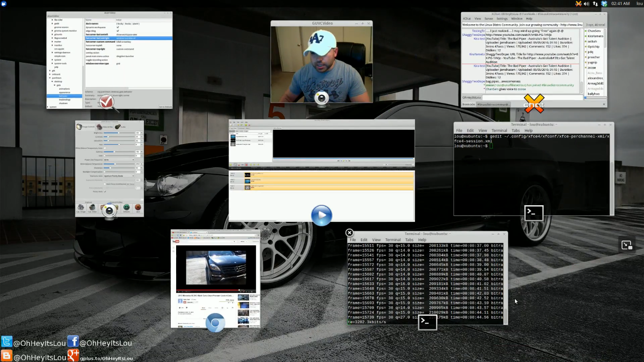Click the GUVCVideo webcam icon overlay

point(321,99)
